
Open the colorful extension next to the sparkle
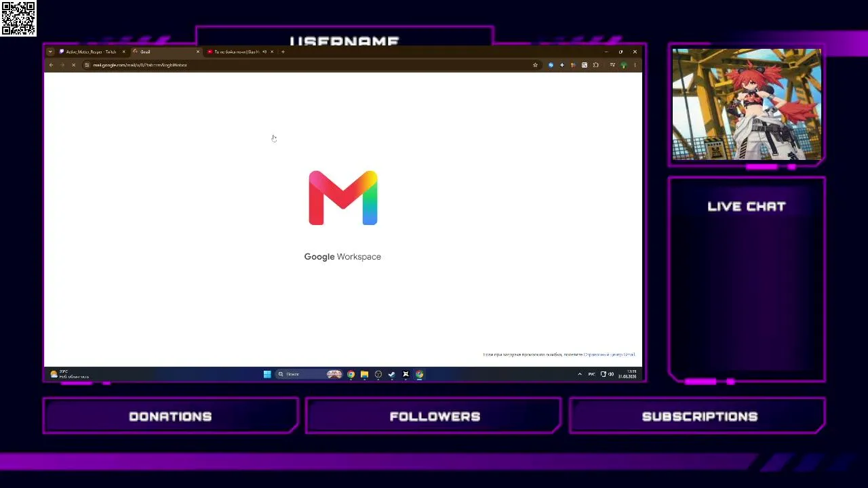[x=573, y=65]
